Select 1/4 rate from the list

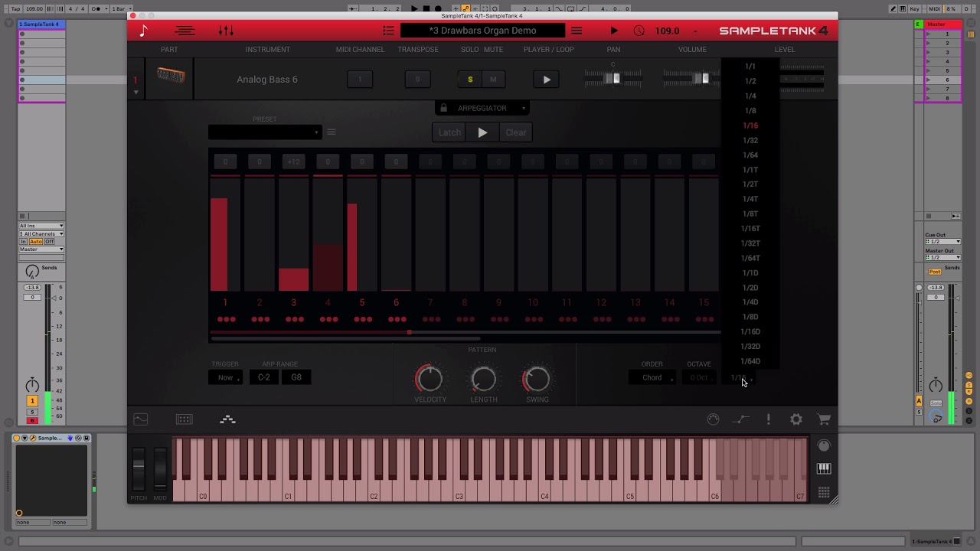750,96
